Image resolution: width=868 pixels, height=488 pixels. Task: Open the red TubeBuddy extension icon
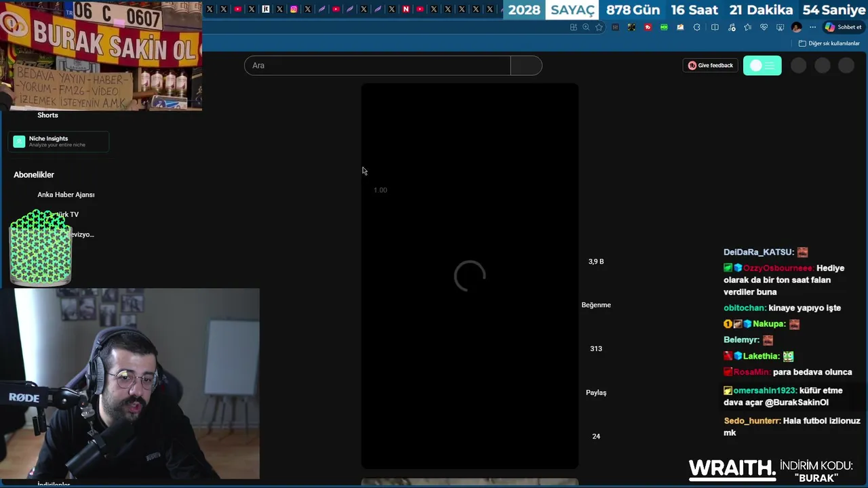click(x=648, y=27)
